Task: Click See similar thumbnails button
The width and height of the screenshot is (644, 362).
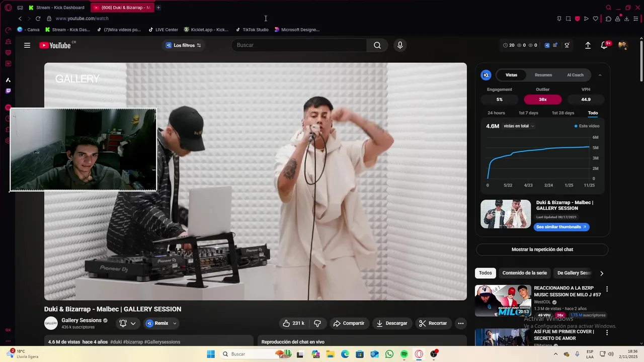Action: coord(561,227)
